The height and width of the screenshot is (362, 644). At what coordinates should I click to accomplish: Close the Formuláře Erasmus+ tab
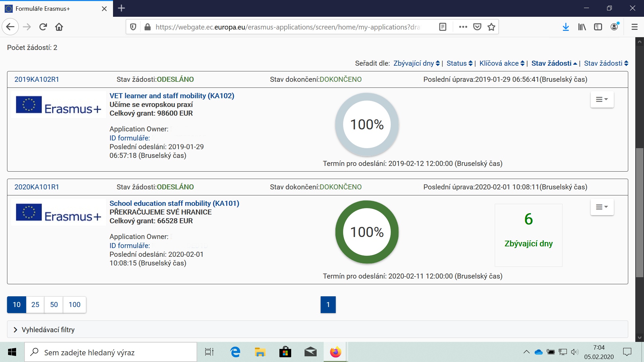(x=104, y=9)
